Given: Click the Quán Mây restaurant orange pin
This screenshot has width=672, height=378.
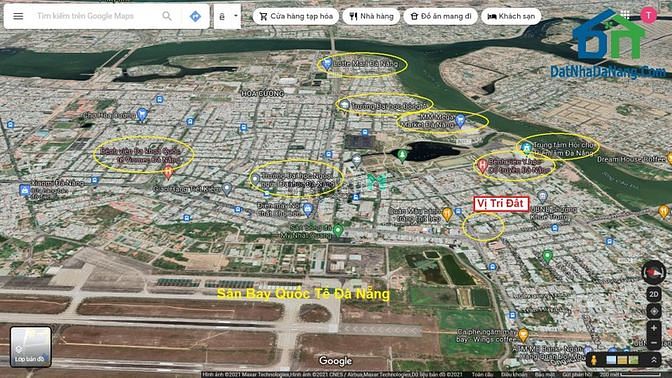Looking at the screenshot, I should click(447, 214).
